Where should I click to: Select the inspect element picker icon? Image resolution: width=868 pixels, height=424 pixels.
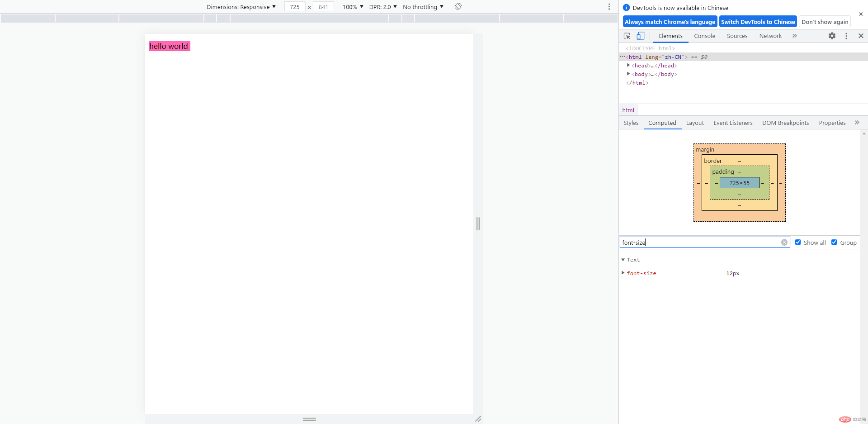pos(627,36)
